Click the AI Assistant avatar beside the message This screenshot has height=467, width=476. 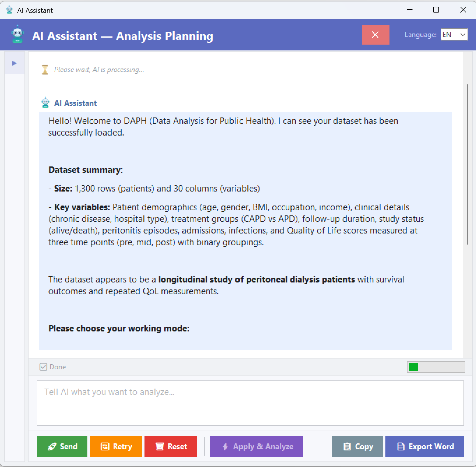pos(45,102)
